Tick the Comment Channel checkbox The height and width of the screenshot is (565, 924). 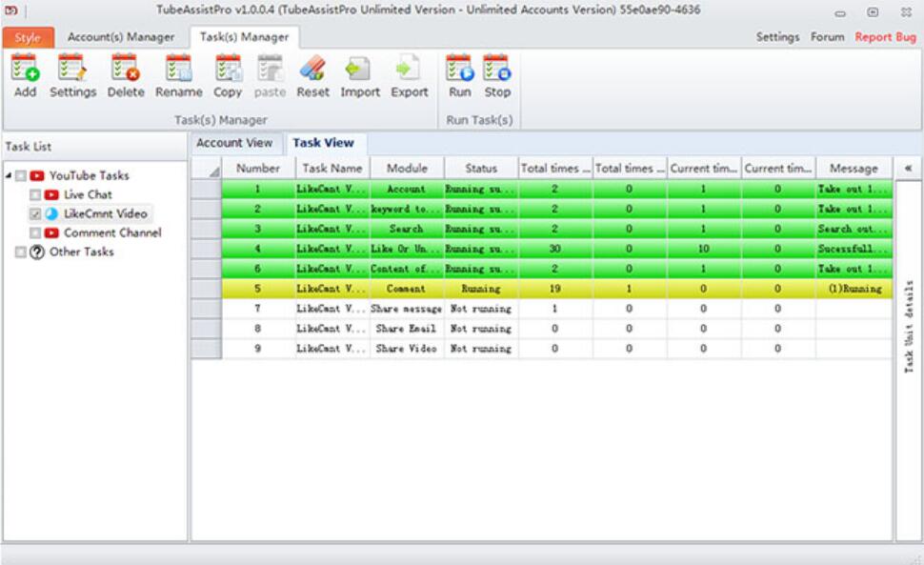click(35, 232)
